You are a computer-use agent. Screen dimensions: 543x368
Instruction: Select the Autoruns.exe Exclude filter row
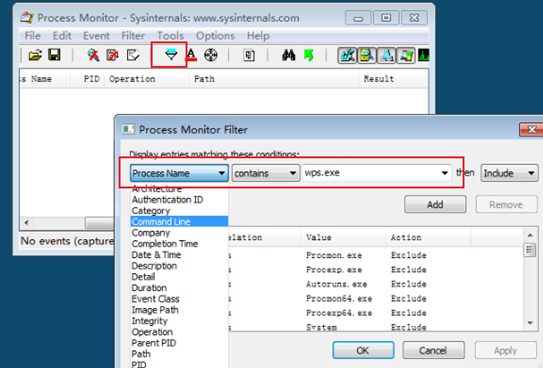click(x=376, y=284)
